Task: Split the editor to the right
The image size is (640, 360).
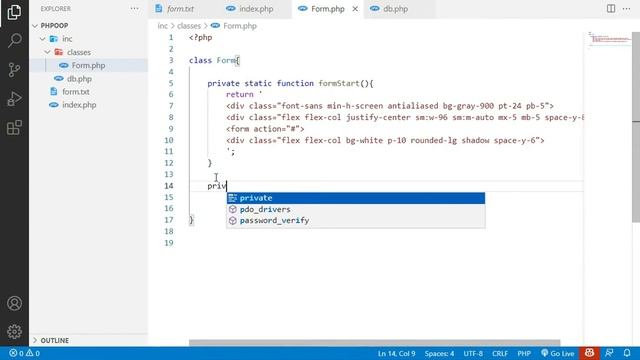Action: click(x=611, y=9)
